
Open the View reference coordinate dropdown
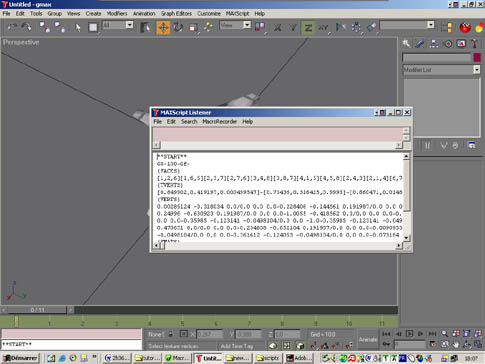[235, 25]
